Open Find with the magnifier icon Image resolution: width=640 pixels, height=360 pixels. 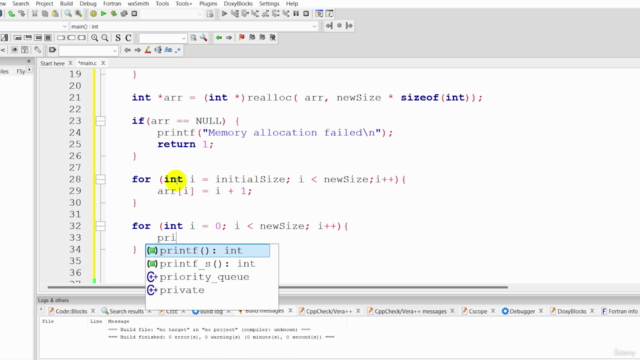coord(68,14)
